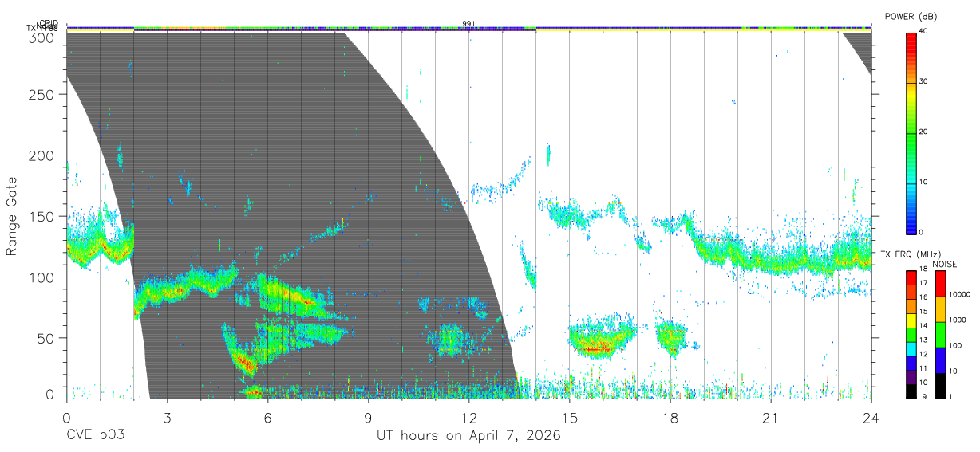980x452 pixels.
Task: Click the x-axis tick label 12
Action: (468, 418)
